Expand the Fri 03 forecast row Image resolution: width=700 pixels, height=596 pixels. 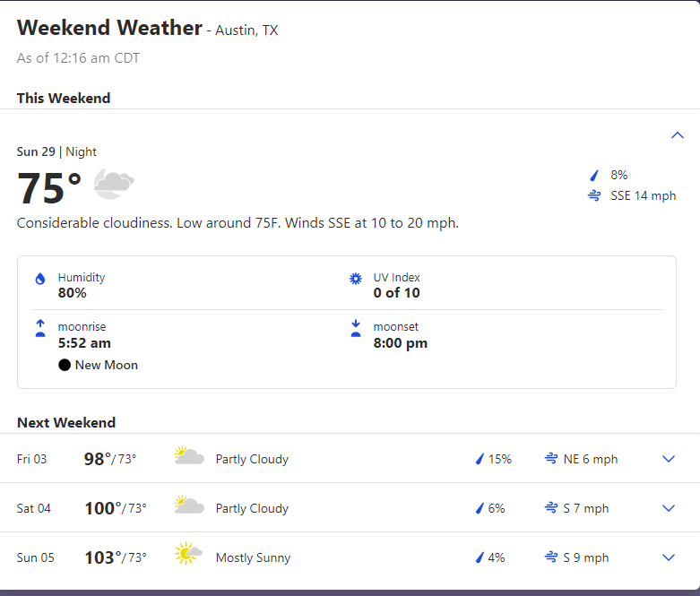coord(668,459)
